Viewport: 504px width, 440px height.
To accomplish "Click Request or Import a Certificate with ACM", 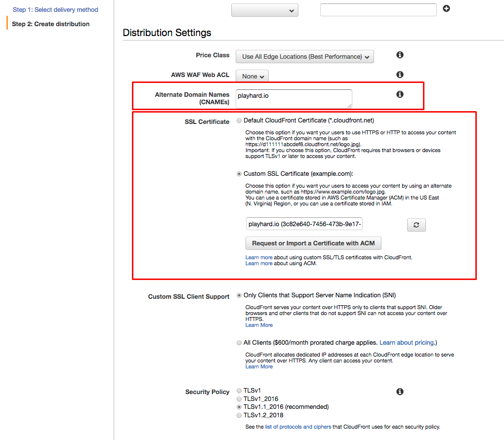I will point(313,243).
